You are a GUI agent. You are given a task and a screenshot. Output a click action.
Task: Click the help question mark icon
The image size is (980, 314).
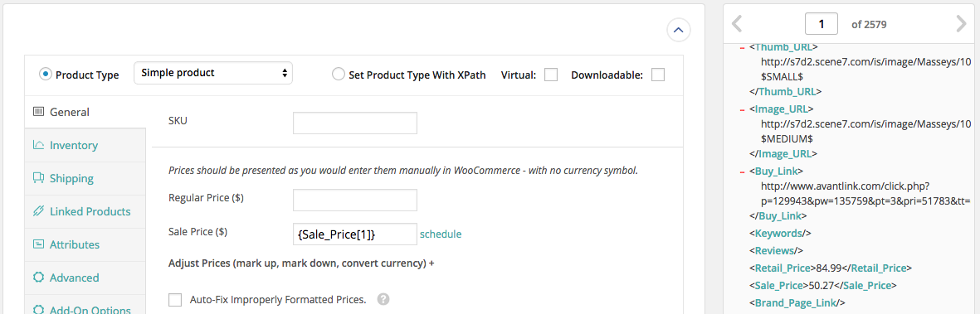point(383,300)
